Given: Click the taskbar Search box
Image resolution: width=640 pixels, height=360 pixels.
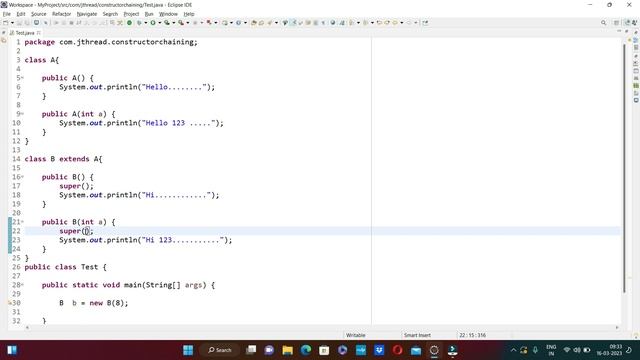Looking at the screenshot, I should pyautogui.click(x=220, y=350).
